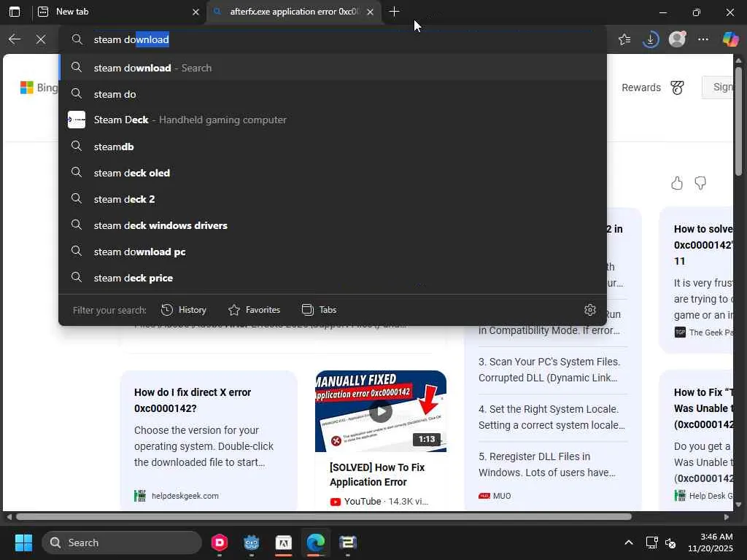Choose Steam Deck handheld gaming computer suggestion
747x560 pixels.
(333, 120)
